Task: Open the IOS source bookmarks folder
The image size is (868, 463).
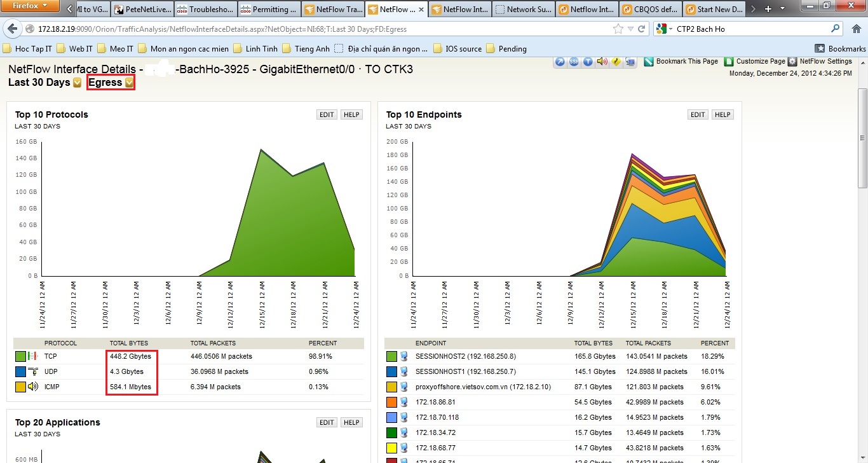Action: click(x=458, y=48)
